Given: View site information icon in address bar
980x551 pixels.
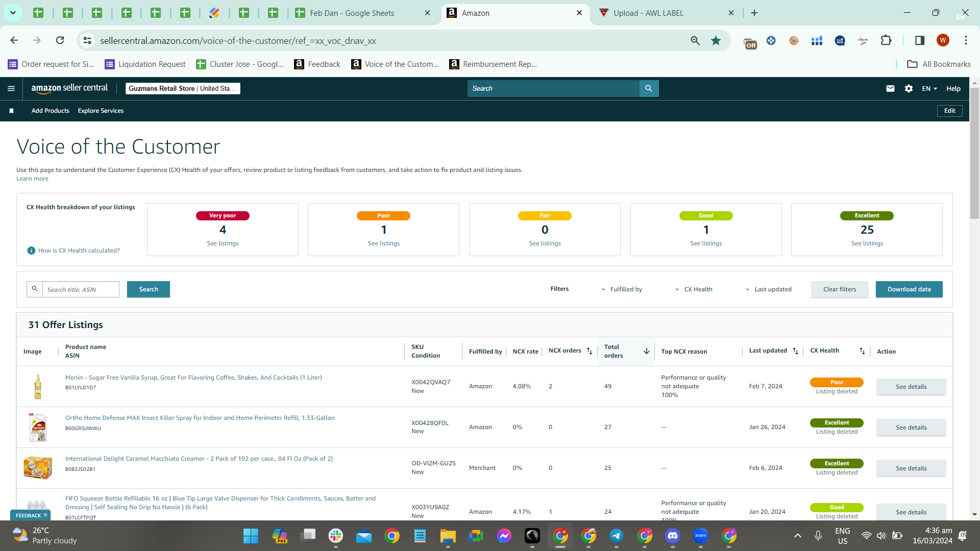Looking at the screenshot, I should [87, 40].
